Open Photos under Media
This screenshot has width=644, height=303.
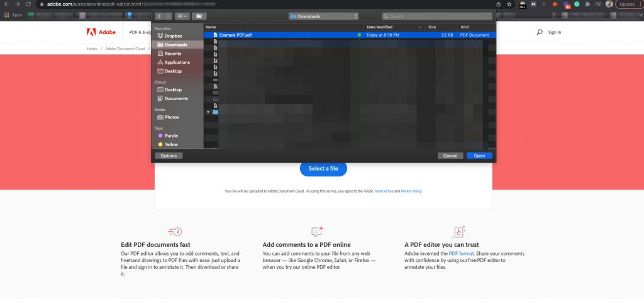click(172, 117)
